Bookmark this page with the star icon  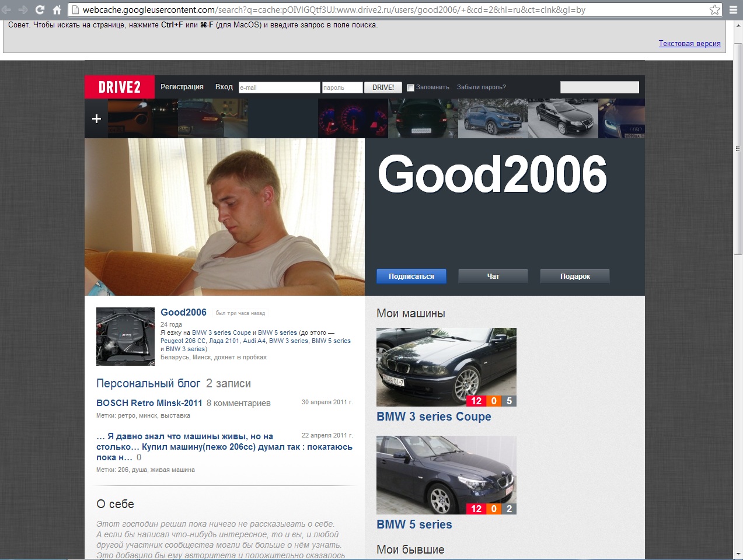714,9
